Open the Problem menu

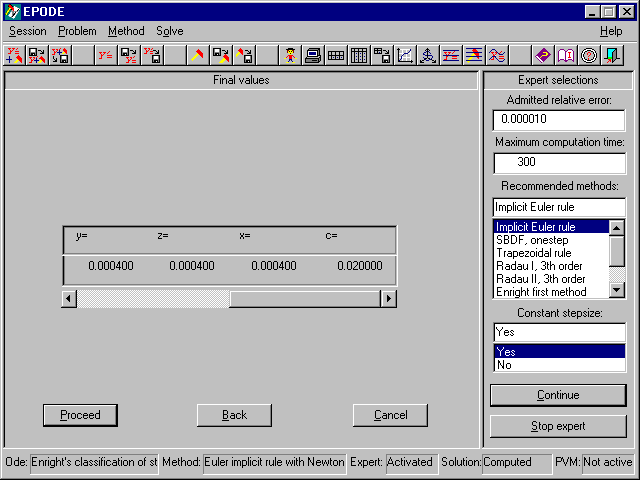(x=77, y=31)
